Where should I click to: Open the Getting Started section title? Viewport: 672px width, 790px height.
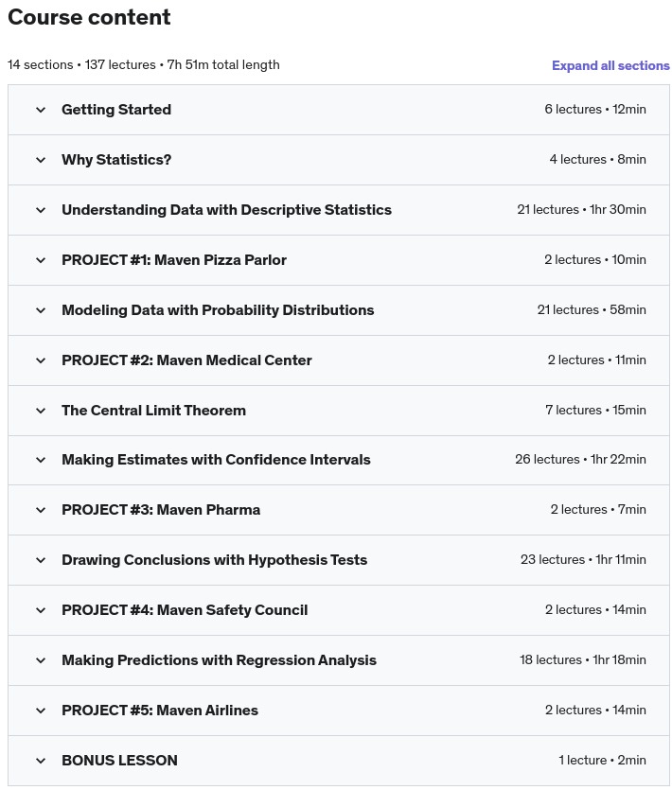116,110
